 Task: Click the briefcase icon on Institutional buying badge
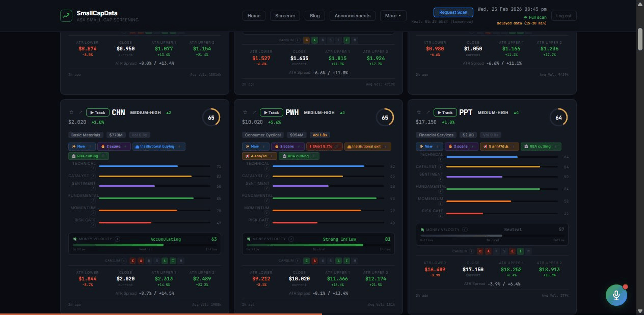[138, 147]
